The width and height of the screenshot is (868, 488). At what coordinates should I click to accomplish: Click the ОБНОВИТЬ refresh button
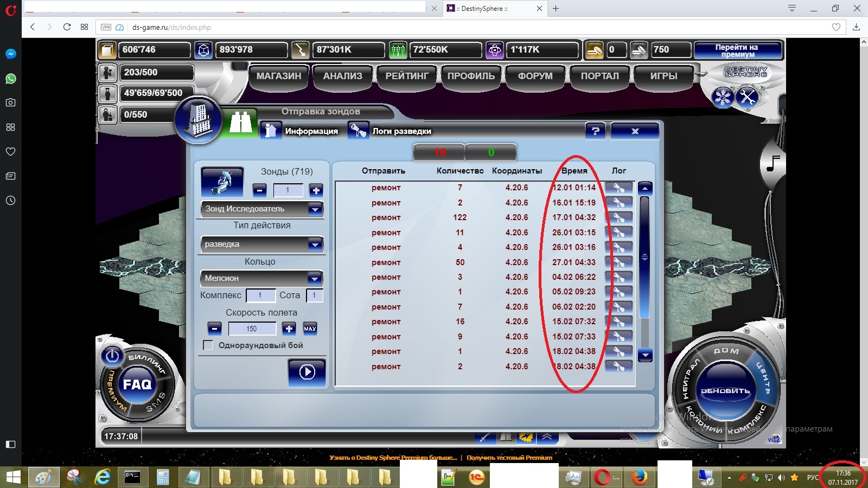coord(725,390)
